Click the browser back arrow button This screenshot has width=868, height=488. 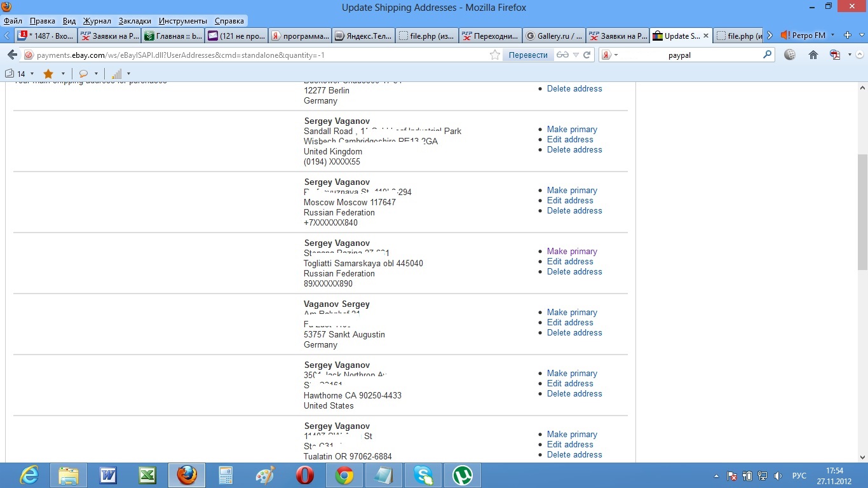point(12,55)
